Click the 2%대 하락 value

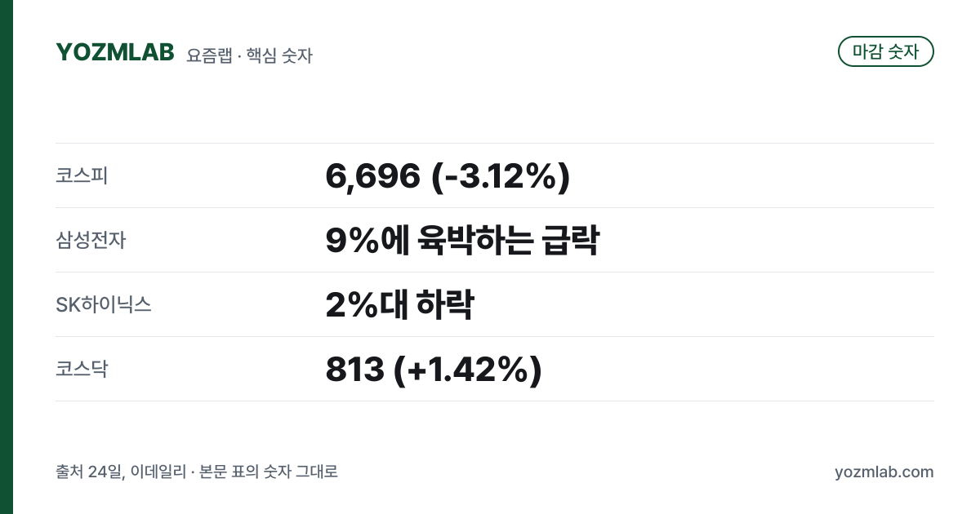(x=399, y=304)
